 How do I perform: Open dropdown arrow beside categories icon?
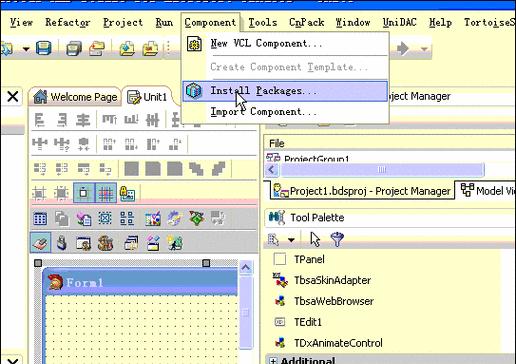tap(291, 240)
